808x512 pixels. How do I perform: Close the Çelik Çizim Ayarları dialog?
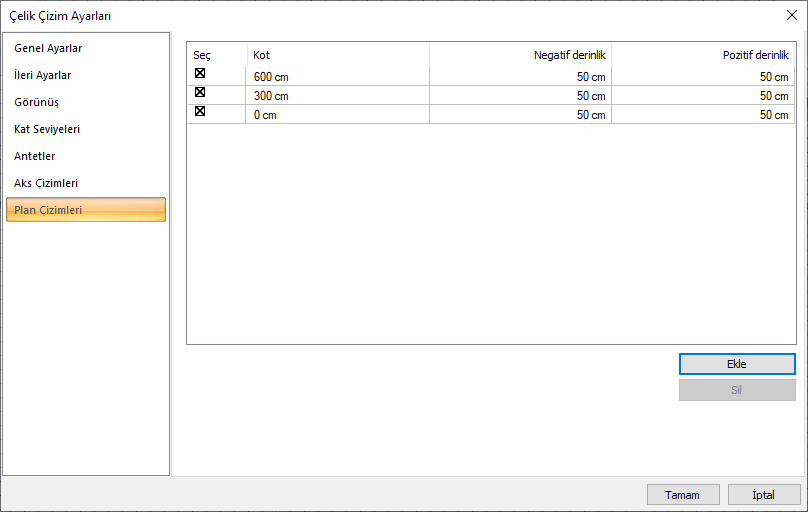point(792,15)
